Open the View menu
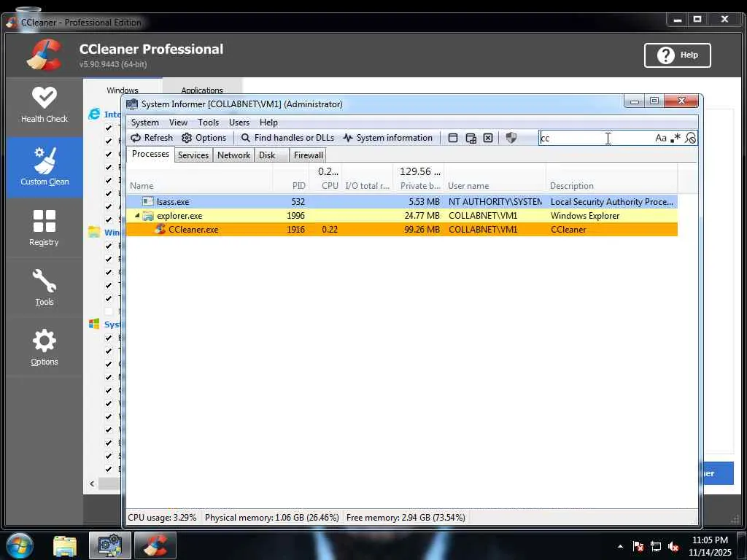This screenshot has width=747, height=560. click(178, 122)
